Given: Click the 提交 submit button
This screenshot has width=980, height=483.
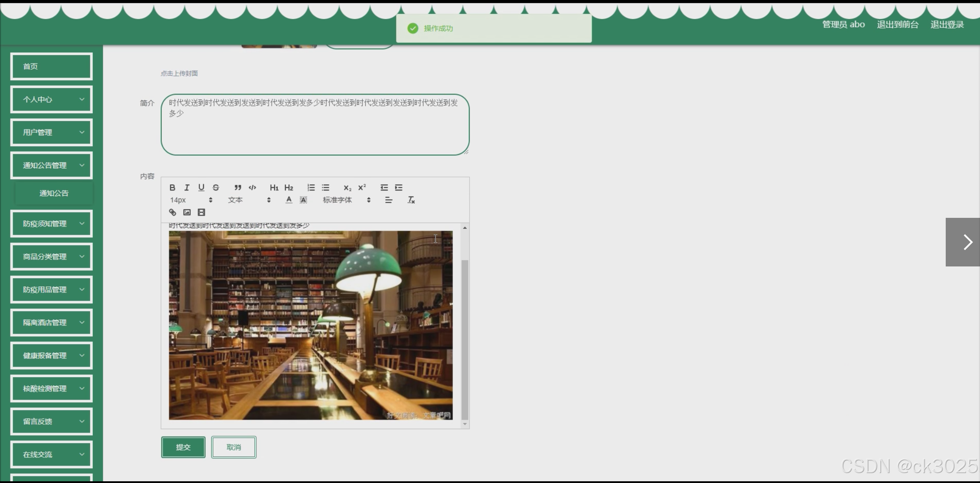Looking at the screenshot, I should 183,447.
